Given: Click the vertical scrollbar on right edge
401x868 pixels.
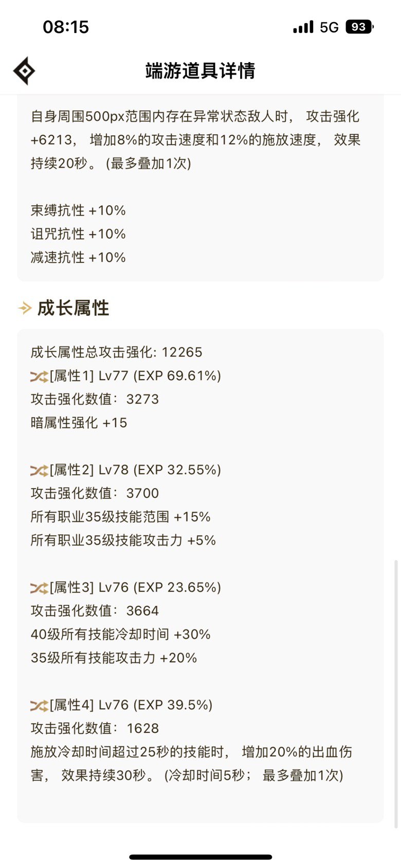Looking at the screenshot, I should [x=396, y=694].
